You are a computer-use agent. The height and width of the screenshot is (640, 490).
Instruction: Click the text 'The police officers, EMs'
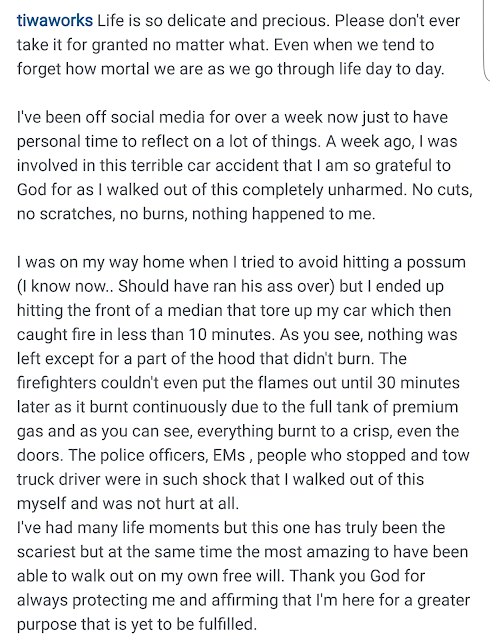(157, 455)
